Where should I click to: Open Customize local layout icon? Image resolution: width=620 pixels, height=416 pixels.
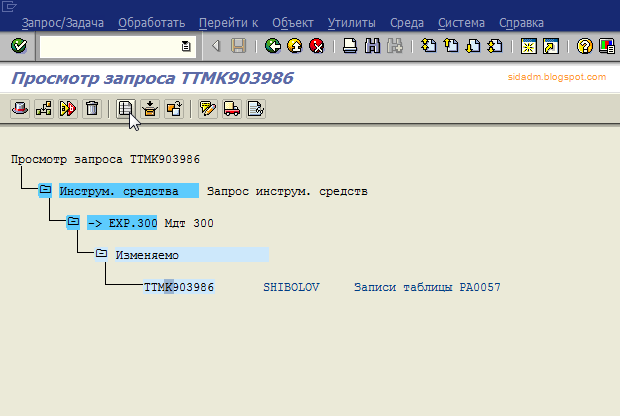point(607,46)
